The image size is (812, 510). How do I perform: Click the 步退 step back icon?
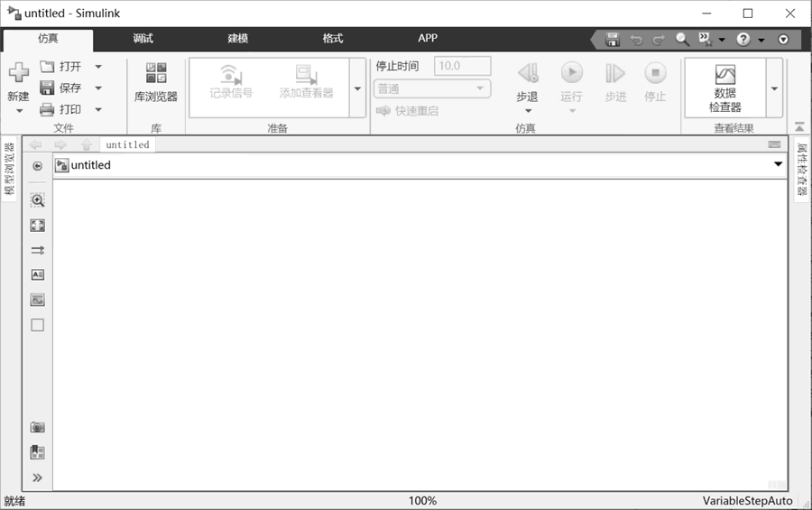528,73
